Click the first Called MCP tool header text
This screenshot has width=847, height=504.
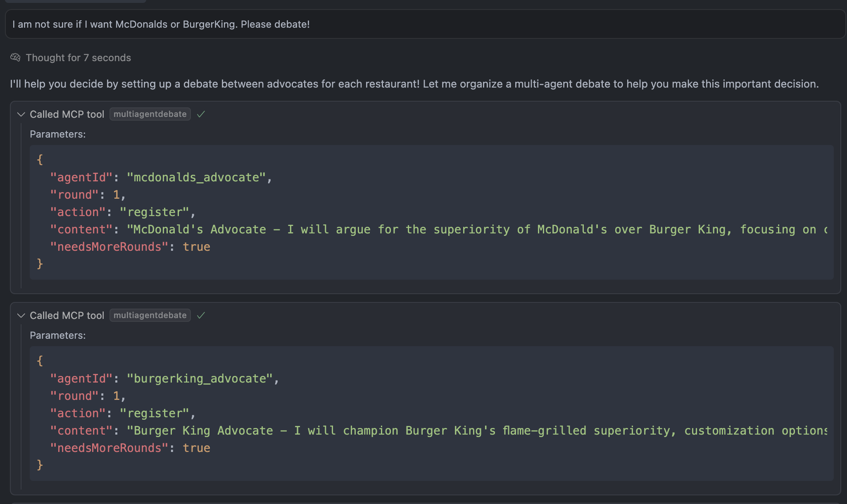(x=67, y=114)
